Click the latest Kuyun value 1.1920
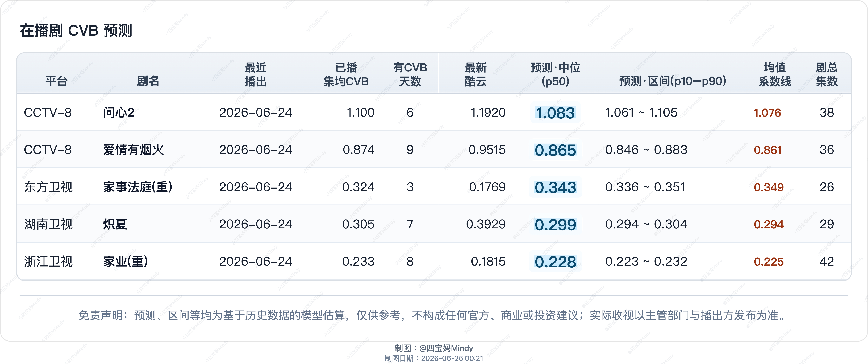Image resolution: width=868 pixels, height=364 pixels. (488, 113)
